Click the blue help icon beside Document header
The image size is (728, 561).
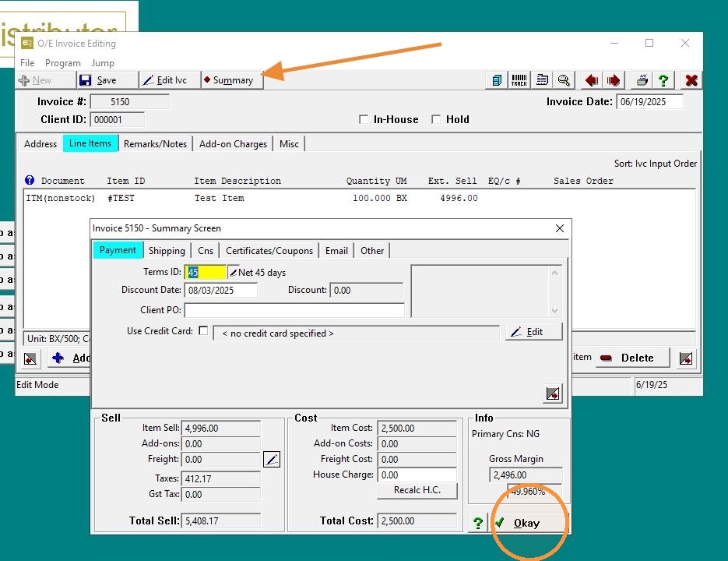[x=30, y=180]
